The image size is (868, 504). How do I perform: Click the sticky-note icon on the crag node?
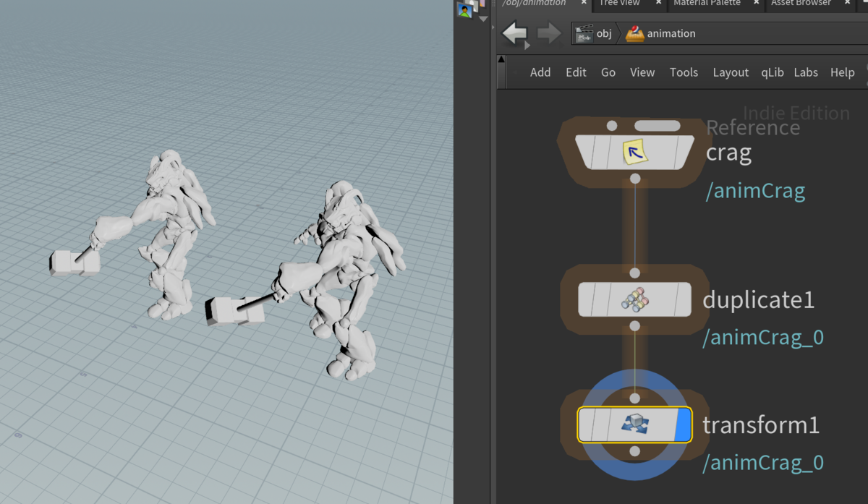(634, 152)
